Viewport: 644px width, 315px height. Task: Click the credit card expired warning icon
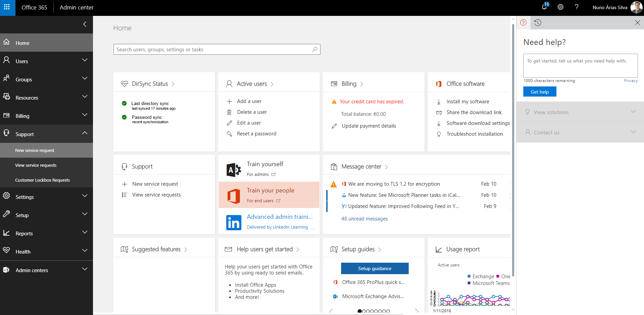click(x=334, y=102)
